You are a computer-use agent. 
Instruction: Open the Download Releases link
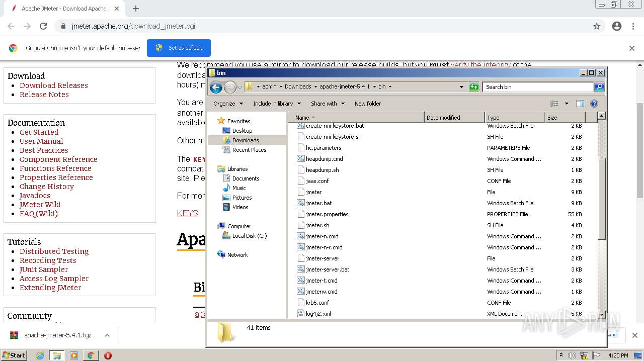[x=54, y=85]
